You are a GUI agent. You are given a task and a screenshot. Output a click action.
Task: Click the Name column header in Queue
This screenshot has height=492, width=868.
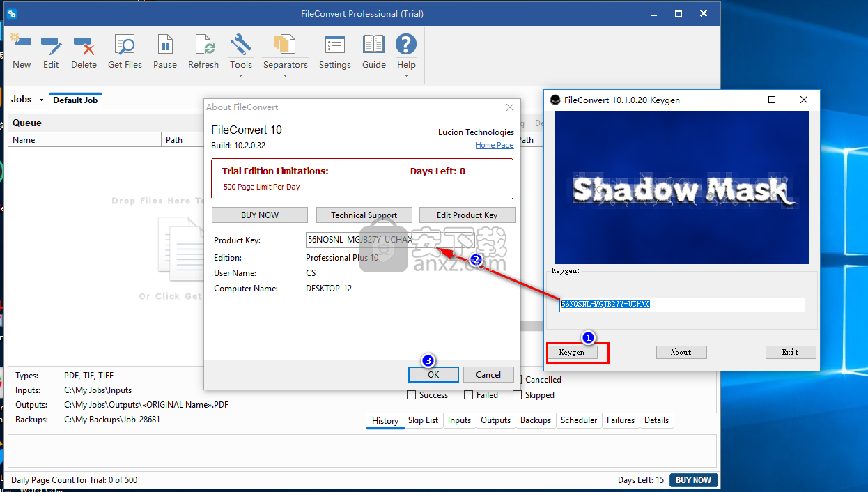point(85,139)
